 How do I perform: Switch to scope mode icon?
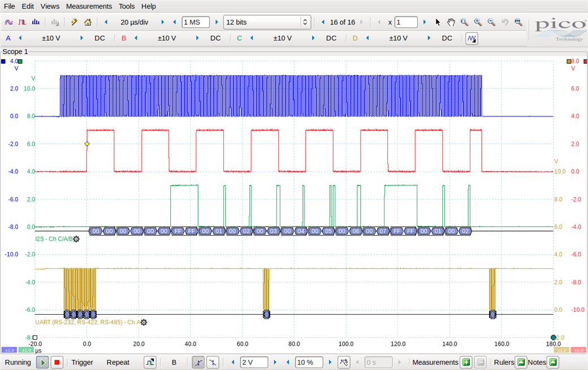[x=8, y=22]
